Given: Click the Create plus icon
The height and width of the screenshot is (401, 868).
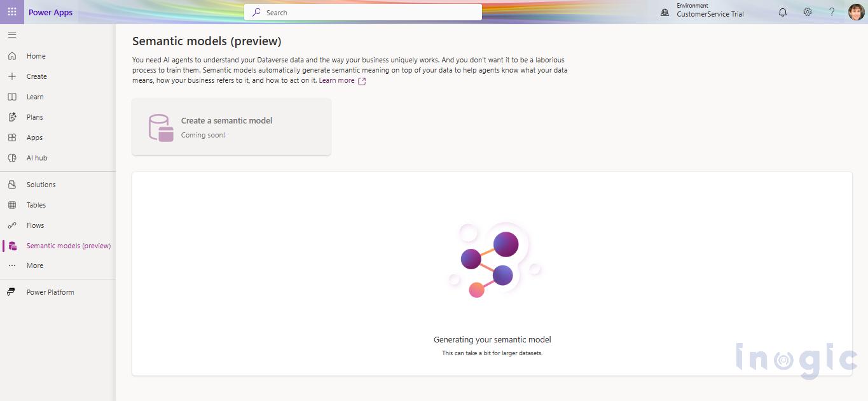Looking at the screenshot, I should pyautogui.click(x=12, y=76).
